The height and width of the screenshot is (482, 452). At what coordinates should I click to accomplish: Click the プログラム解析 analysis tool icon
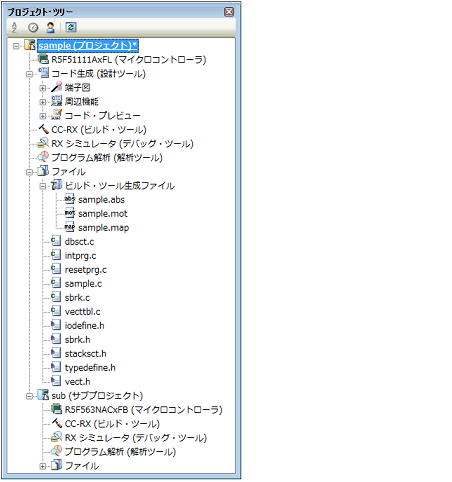(43, 157)
